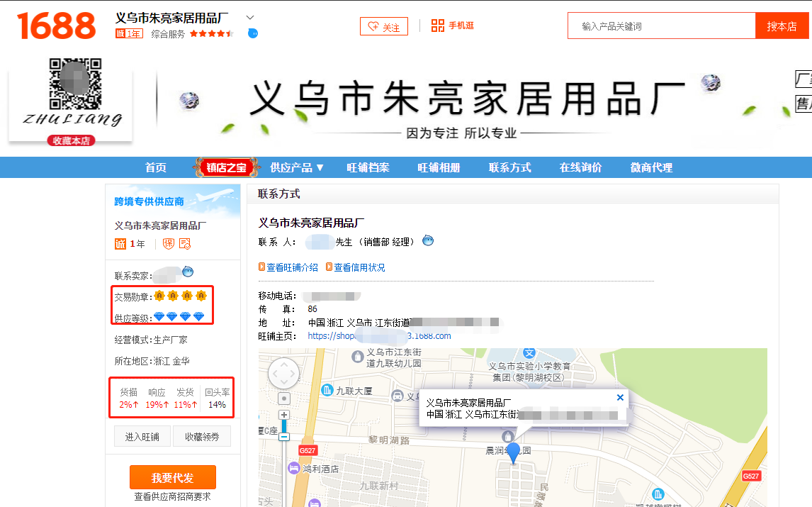
Task: Open the 联系方式 nav tab
Action: (x=509, y=167)
